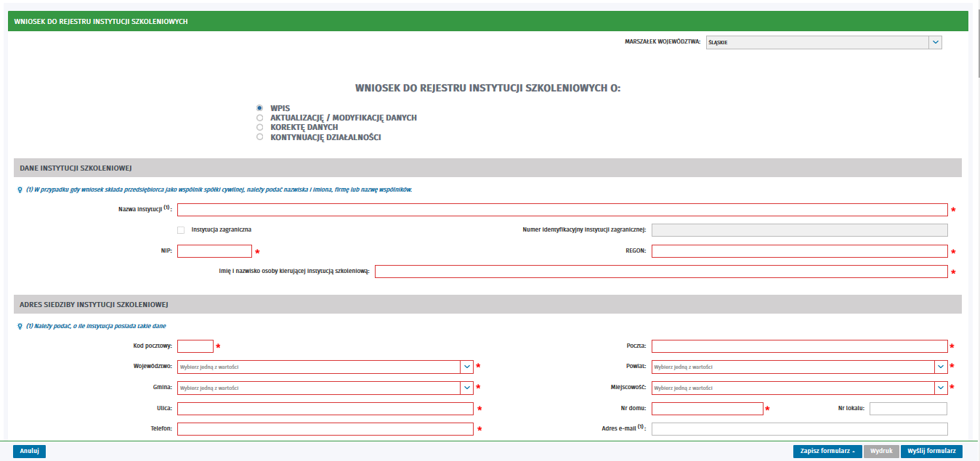Click the Ulica input field
The width and height of the screenshot is (980, 461).
click(x=325, y=409)
